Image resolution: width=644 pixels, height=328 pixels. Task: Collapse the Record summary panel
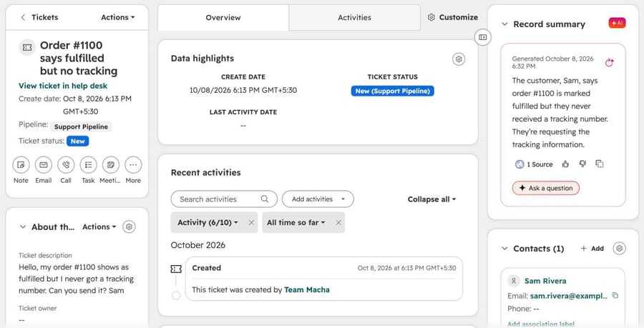click(504, 24)
